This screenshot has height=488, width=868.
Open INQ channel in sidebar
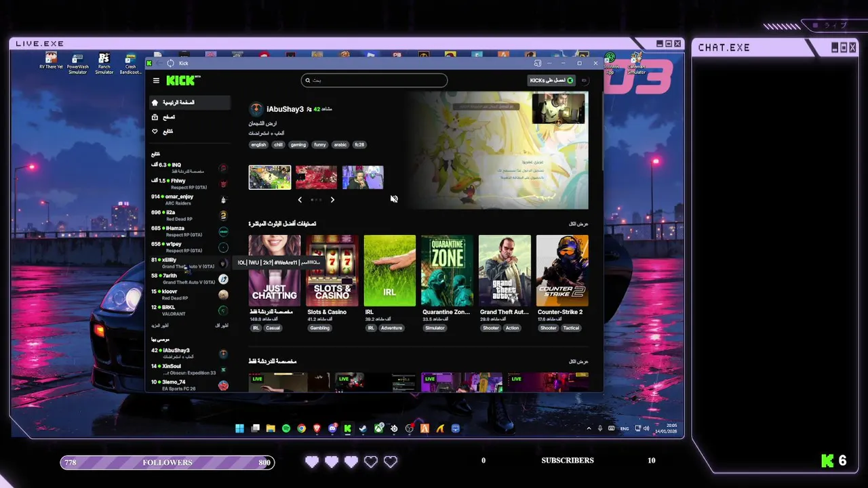pyautogui.click(x=190, y=168)
